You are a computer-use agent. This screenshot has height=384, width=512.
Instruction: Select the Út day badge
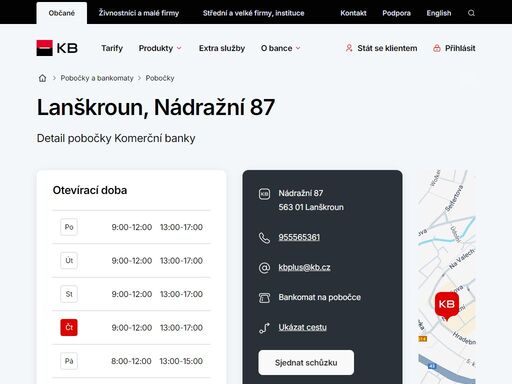[69, 260]
